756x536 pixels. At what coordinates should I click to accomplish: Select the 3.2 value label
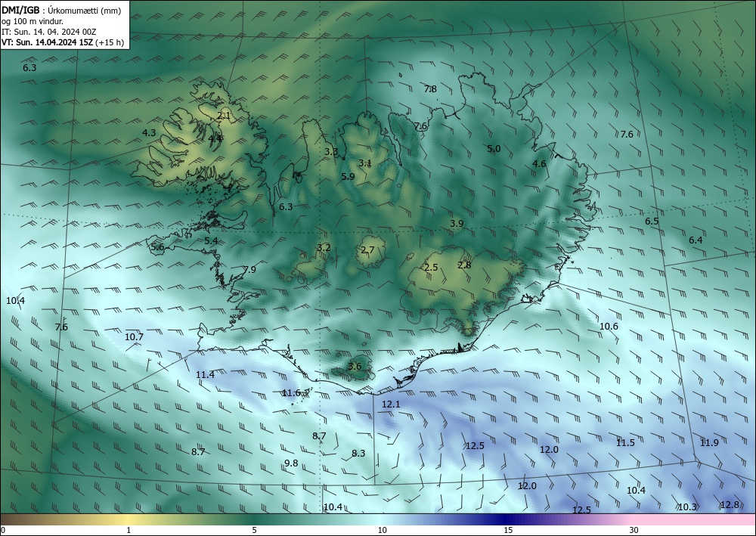coord(324,248)
